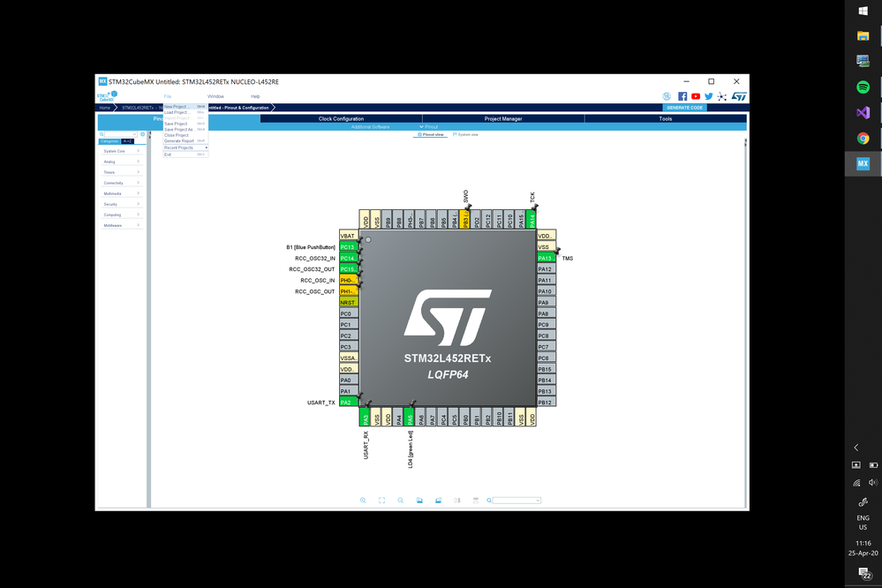Choose Generate Report from the File menu
Viewport: 882px width, 588px height.
(185, 140)
